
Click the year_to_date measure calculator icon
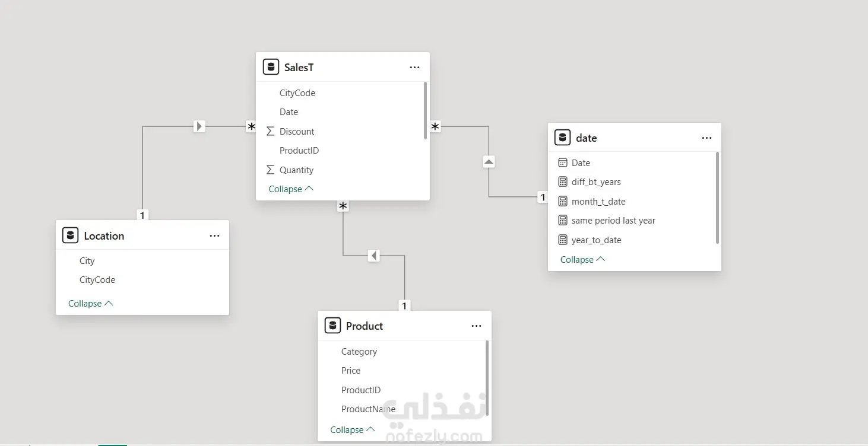[563, 240]
